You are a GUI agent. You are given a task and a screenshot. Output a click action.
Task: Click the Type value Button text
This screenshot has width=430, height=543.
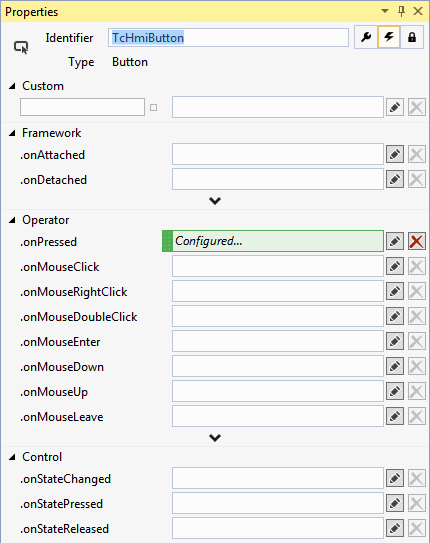point(130,62)
